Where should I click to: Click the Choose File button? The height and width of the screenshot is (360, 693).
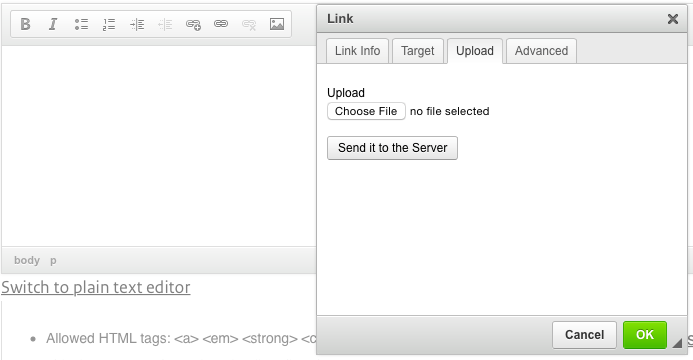point(366,111)
